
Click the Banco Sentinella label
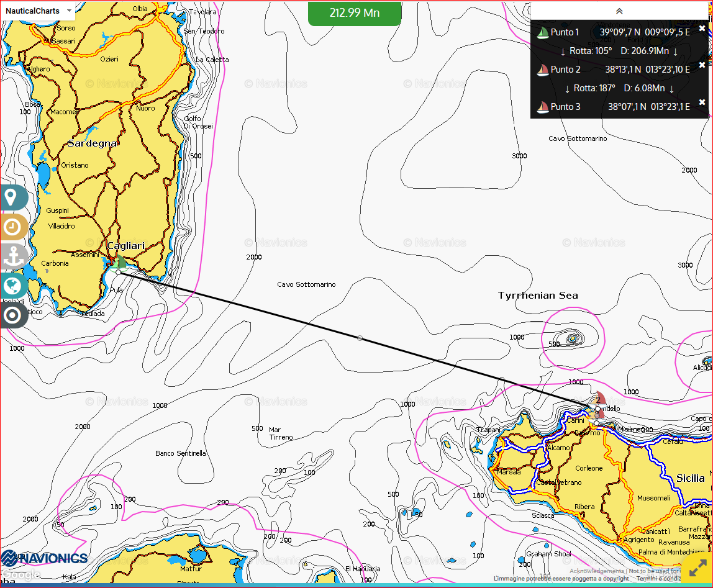coord(181,453)
